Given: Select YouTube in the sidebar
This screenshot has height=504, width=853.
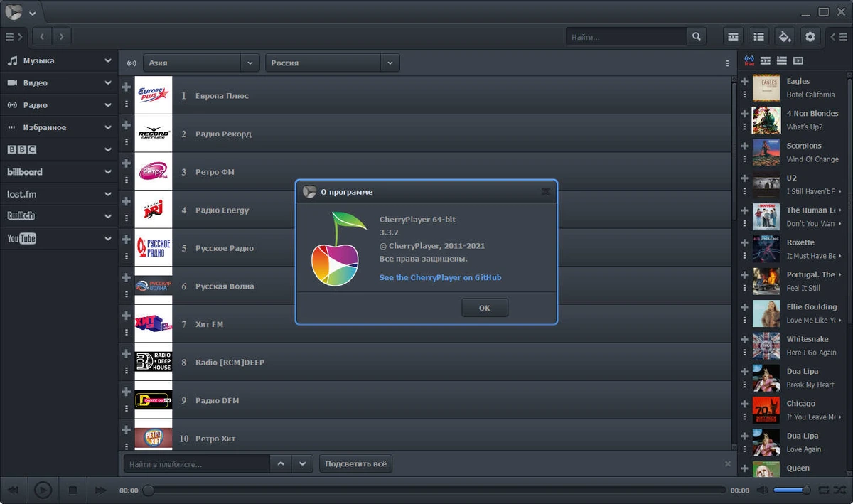Looking at the screenshot, I should click(21, 238).
